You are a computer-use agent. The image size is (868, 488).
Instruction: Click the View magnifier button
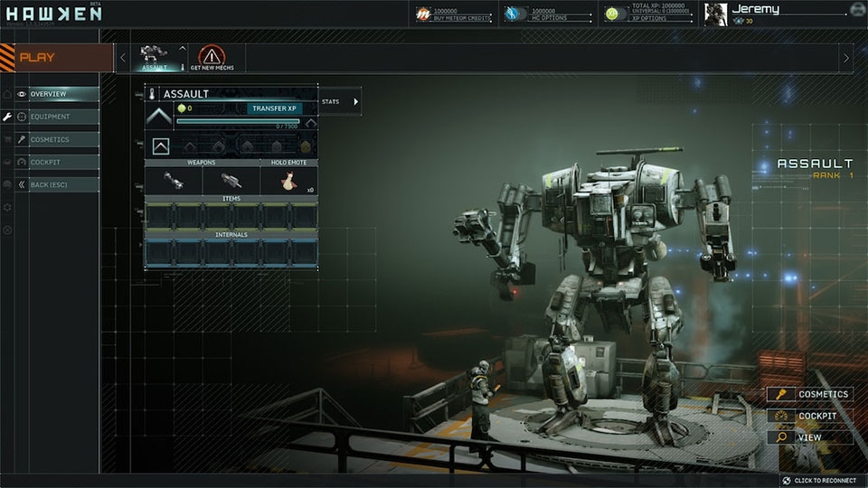click(810, 437)
